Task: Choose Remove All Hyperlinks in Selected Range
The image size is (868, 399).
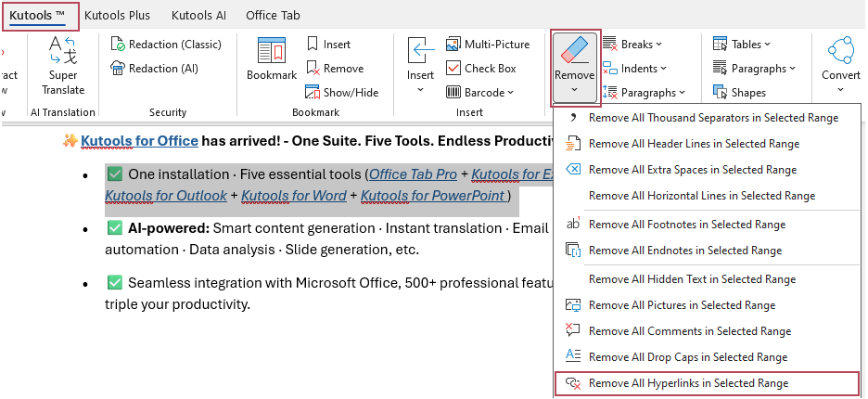Action: pos(708,383)
